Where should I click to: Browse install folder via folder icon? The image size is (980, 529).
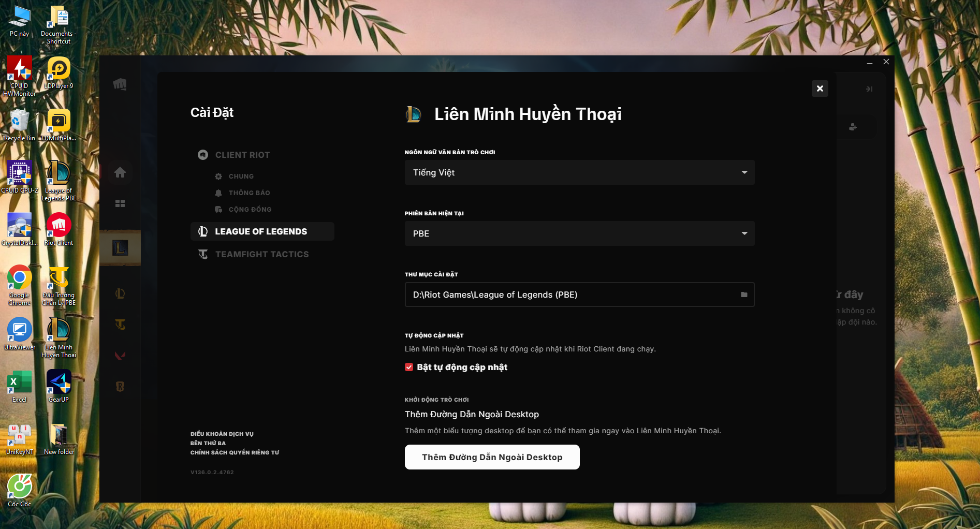tap(744, 295)
